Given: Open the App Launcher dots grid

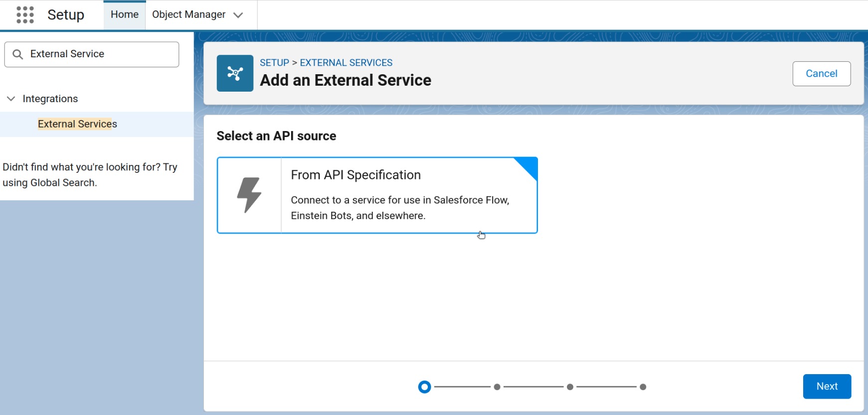Looking at the screenshot, I should click(x=25, y=15).
